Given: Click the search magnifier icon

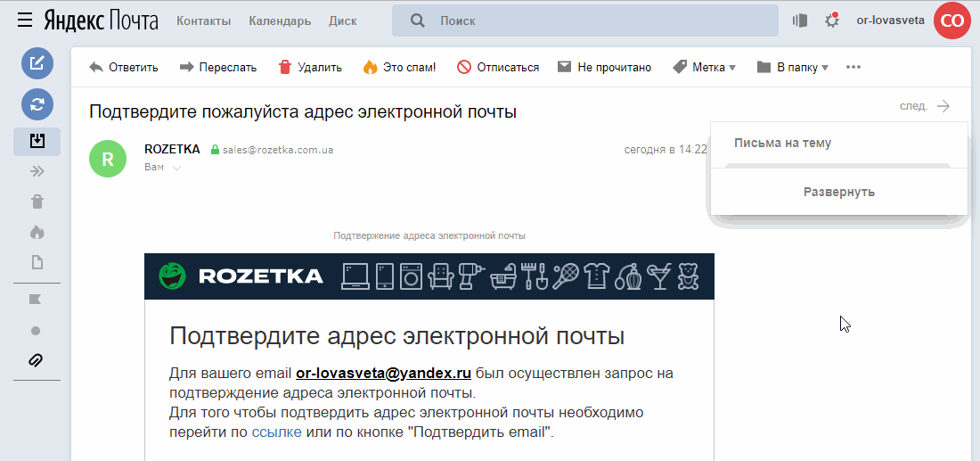Looking at the screenshot, I should [418, 21].
